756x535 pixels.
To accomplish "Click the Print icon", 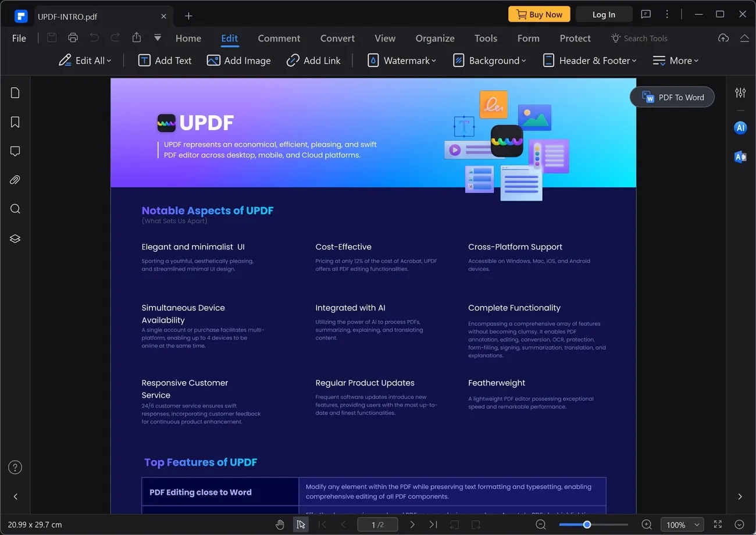I will click(73, 38).
